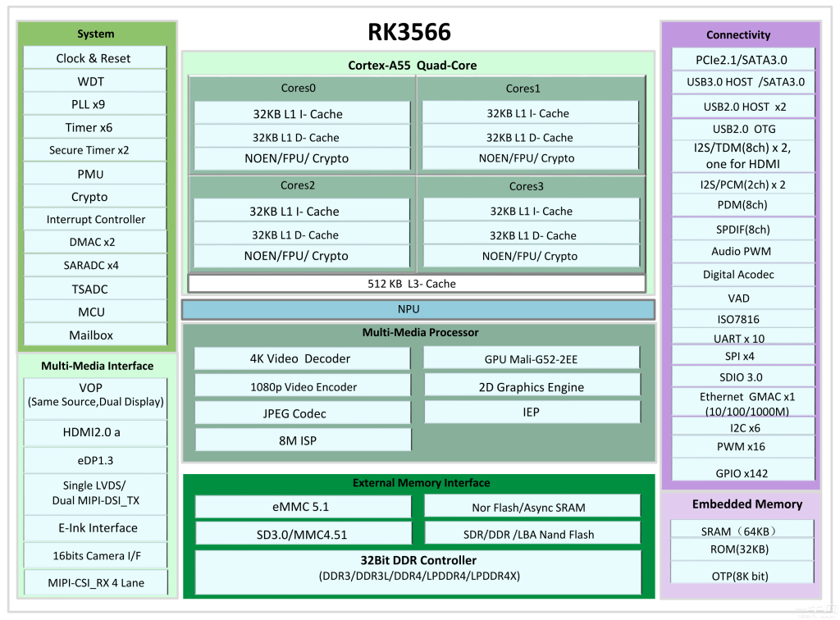Click the SPDIF(8ch) block

pos(743,229)
